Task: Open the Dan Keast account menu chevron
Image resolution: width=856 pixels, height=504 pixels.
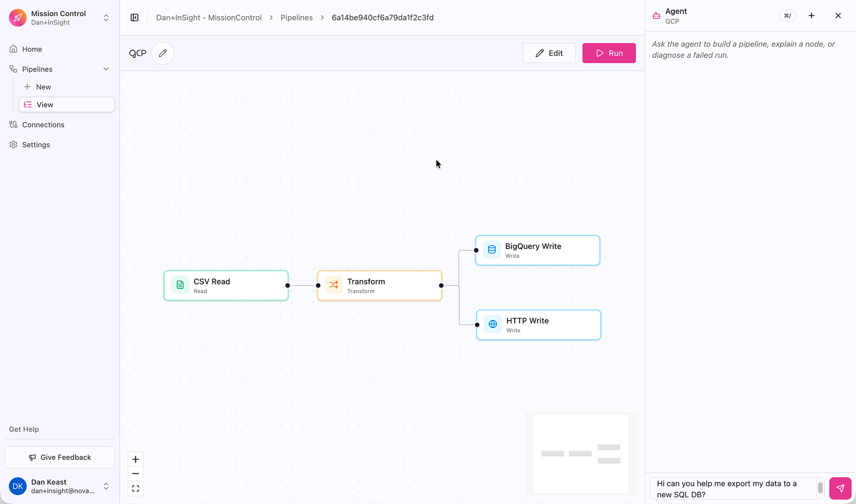Action: 106,486
